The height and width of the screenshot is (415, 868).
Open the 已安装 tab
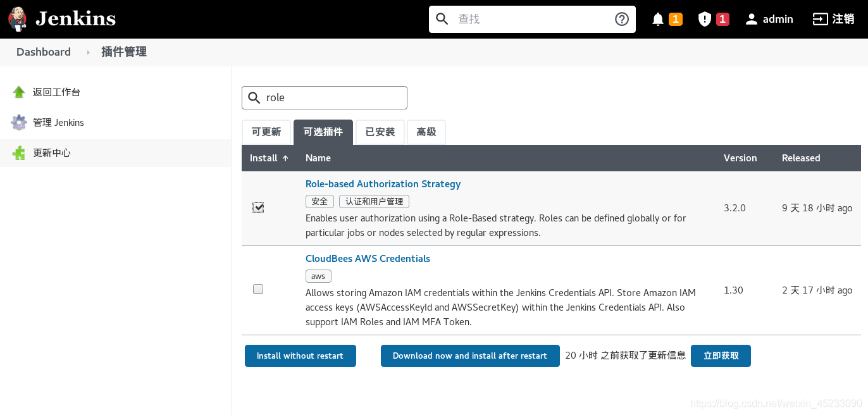point(380,132)
